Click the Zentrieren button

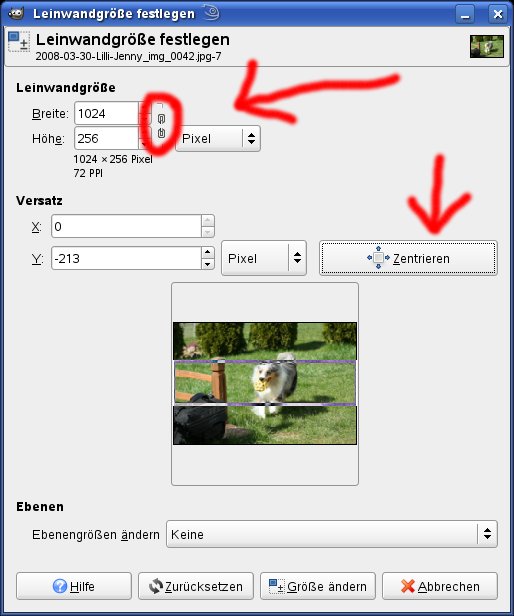tap(408, 258)
